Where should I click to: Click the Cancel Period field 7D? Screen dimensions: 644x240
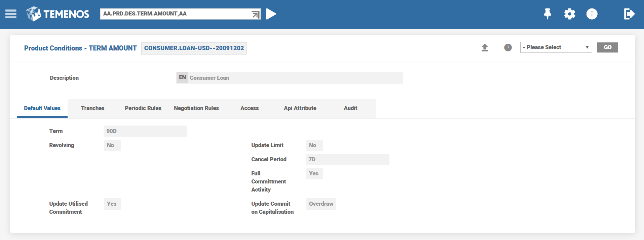347,159
